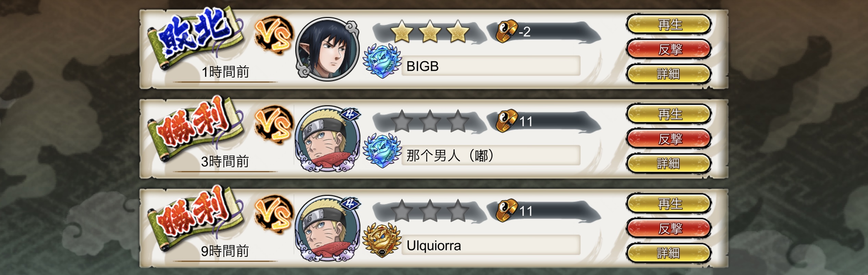Click the red 反撃 button in BIGB row

(x=668, y=49)
